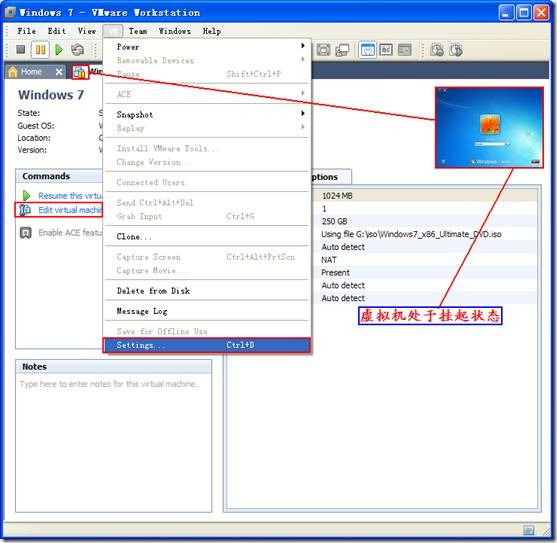Select the Present device value
This screenshot has height=543, width=557.
[335, 273]
